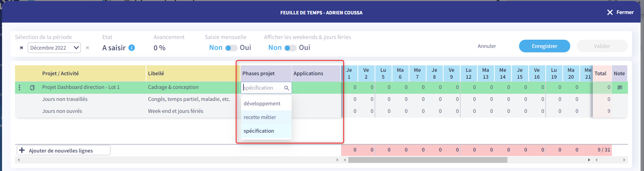This screenshot has width=644, height=171.
Task: Toggle the Saisie mensuelle switch
Action: [x=231, y=48]
